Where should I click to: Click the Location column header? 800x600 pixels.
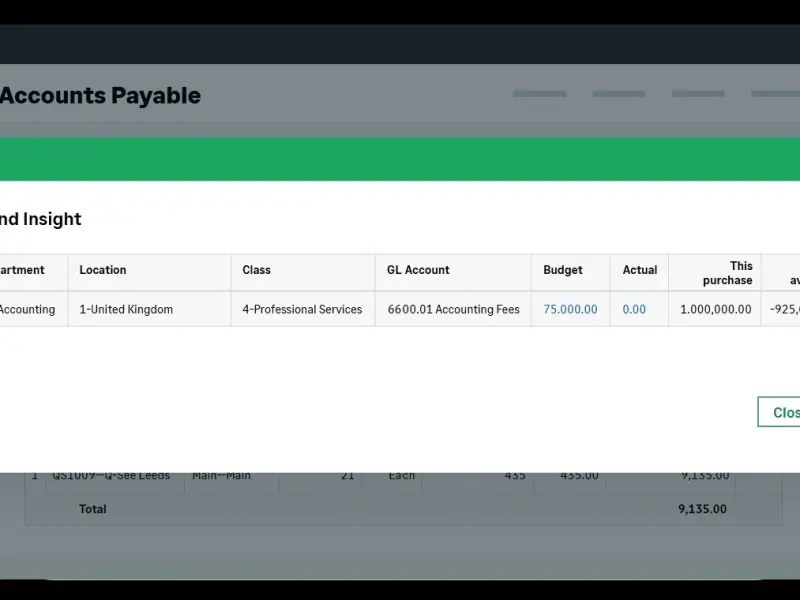coord(103,270)
